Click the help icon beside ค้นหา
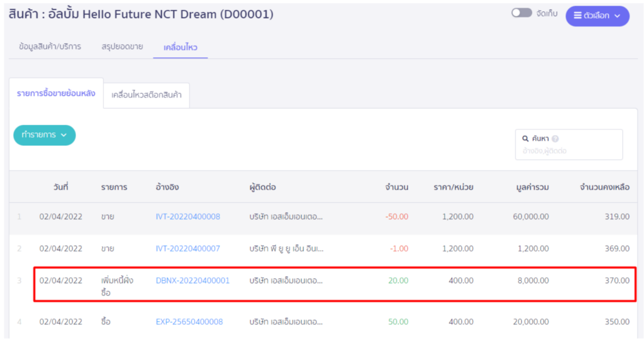Image resolution: width=644 pixels, height=345 pixels. click(555, 139)
